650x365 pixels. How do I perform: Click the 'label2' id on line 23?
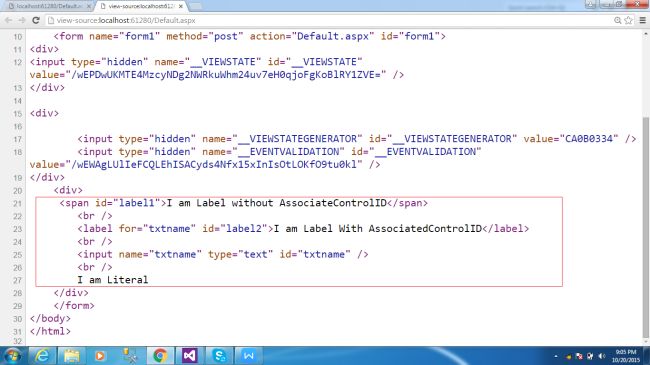(x=243, y=229)
